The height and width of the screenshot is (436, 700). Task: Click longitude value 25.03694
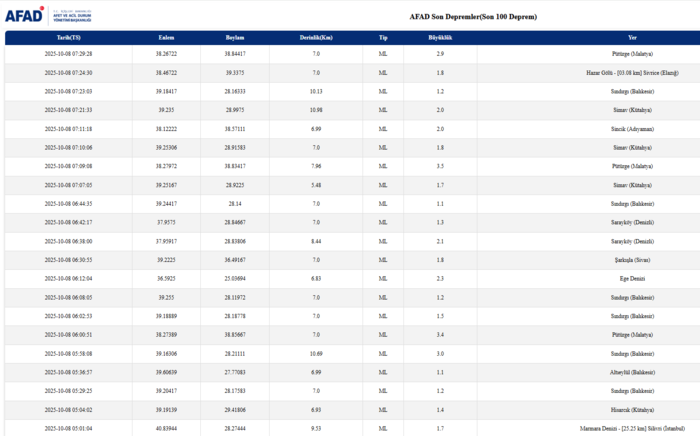coord(235,278)
